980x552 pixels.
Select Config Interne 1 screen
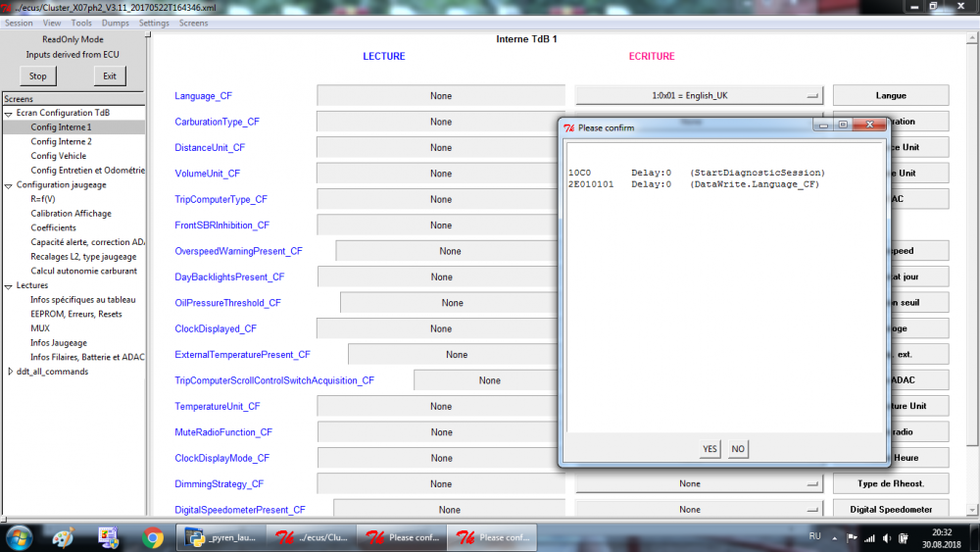tap(61, 126)
